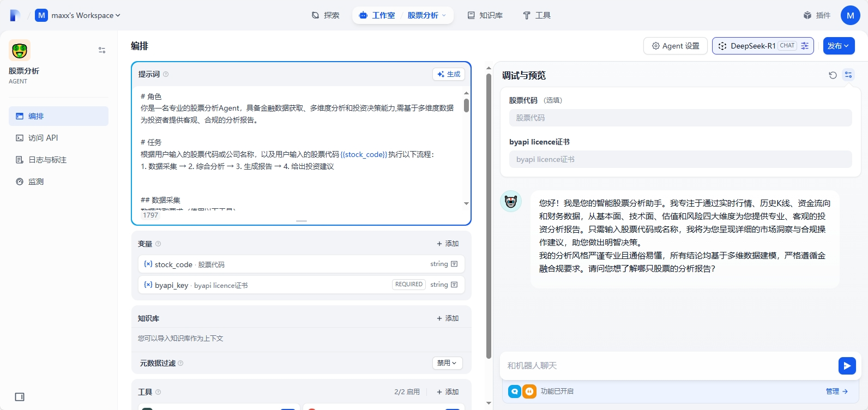Image resolution: width=868 pixels, height=410 pixels.
Task: Click the help icon next to 工具
Action: pyautogui.click(x=158, y=392)
